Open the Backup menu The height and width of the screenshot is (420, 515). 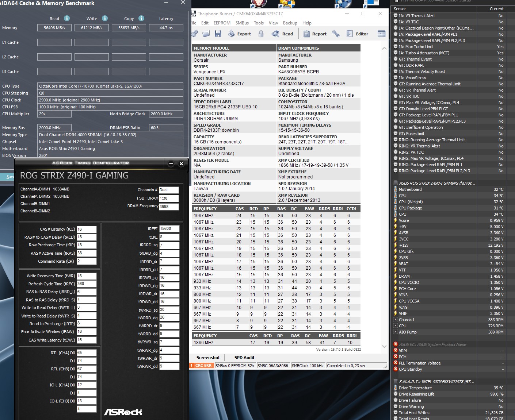[x=290, y=23]
